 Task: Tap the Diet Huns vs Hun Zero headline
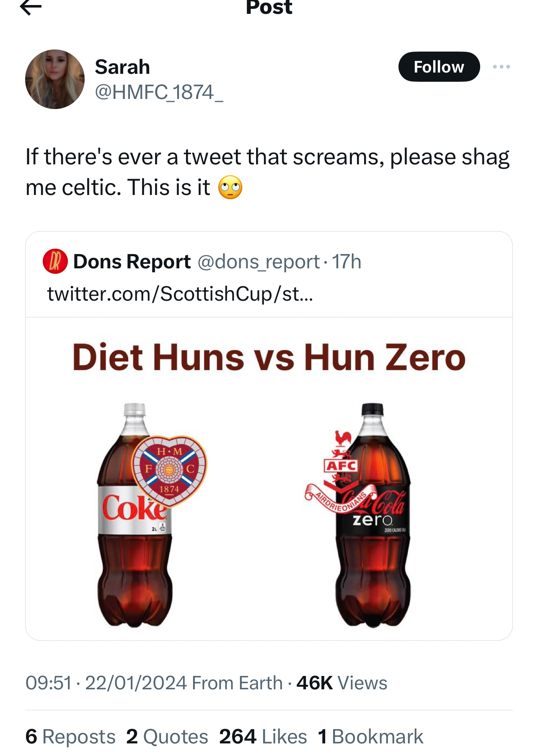[x=269, y=358]
